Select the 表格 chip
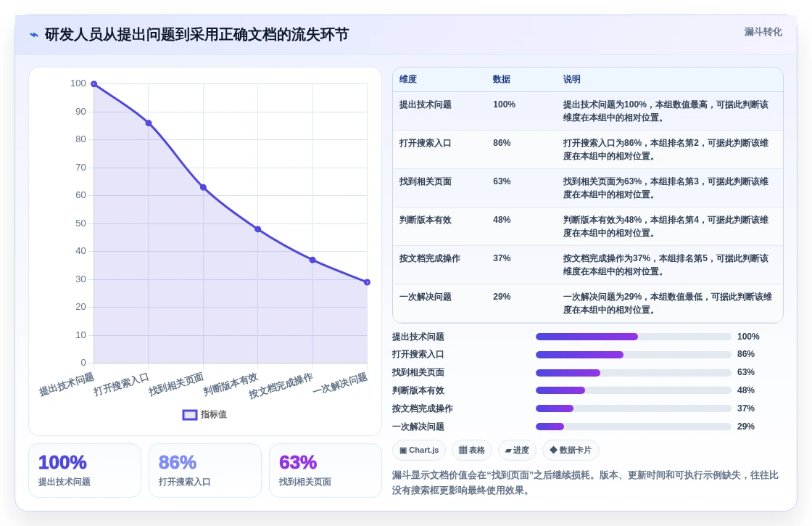The height and width of the screenshot is (526, 812). coord(472,450)
